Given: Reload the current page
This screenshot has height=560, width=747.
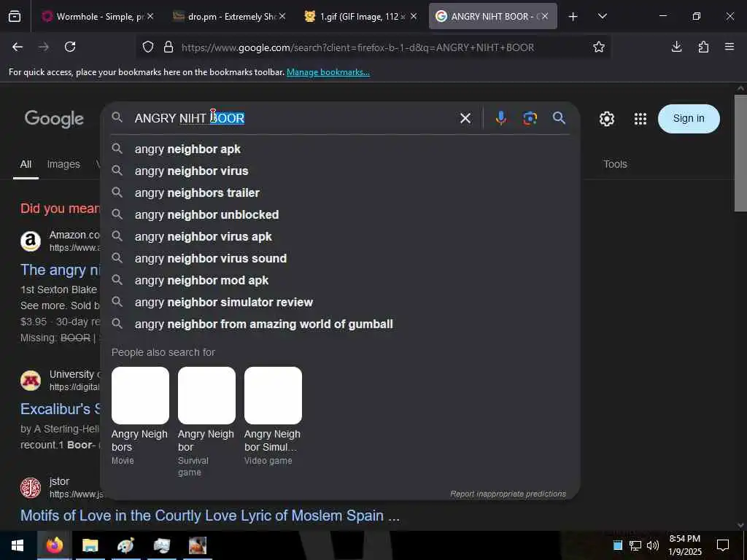Looking at the screenshot, I should (x=70, y=47).
